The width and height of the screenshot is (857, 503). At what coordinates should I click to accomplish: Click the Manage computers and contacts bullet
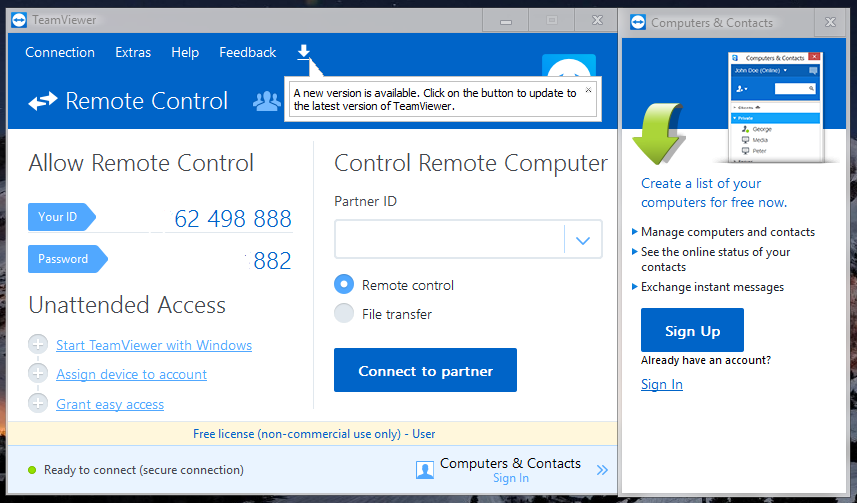(727, 232)
